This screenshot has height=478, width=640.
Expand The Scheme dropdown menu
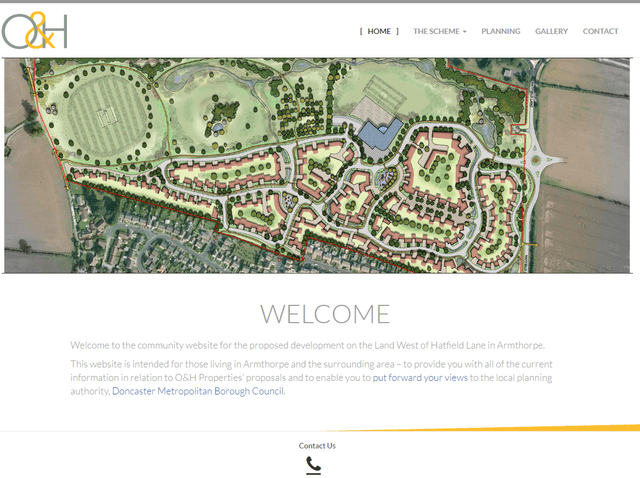point(440,31)
